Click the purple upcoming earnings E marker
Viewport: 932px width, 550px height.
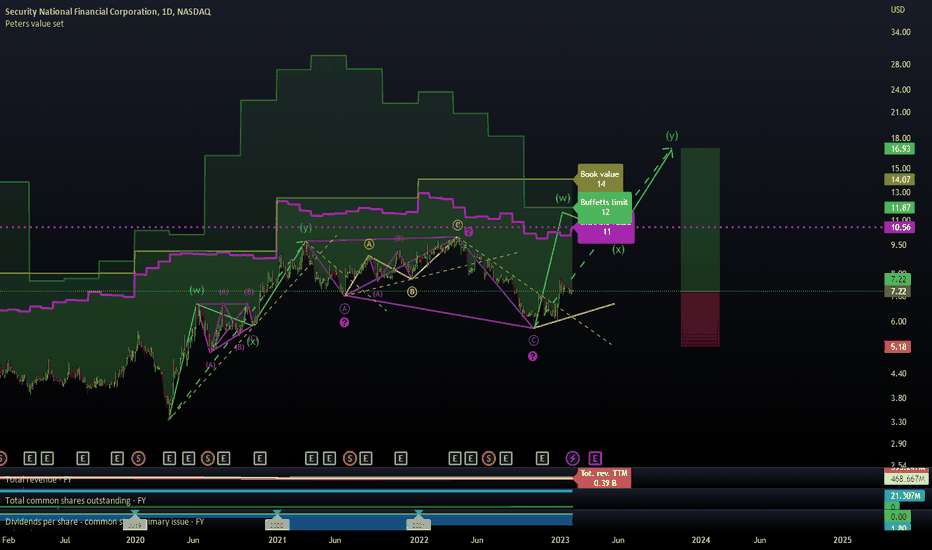[x=595, y=458]
